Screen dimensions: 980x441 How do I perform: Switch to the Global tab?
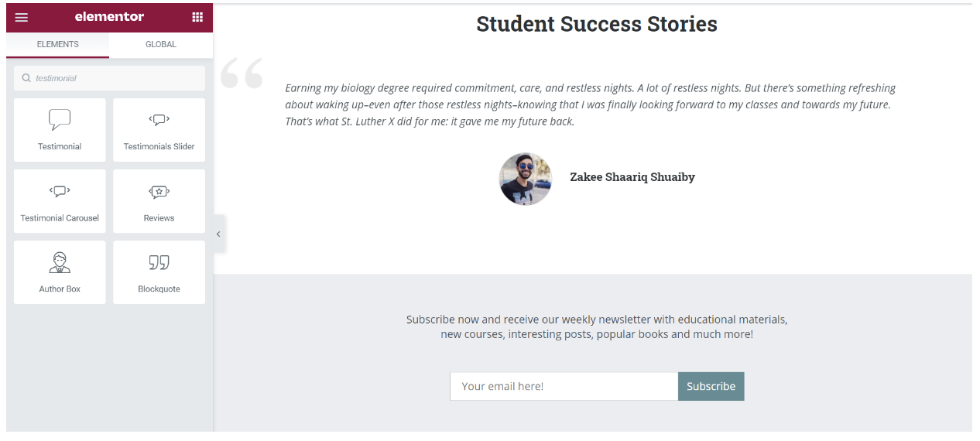point(161,45)
